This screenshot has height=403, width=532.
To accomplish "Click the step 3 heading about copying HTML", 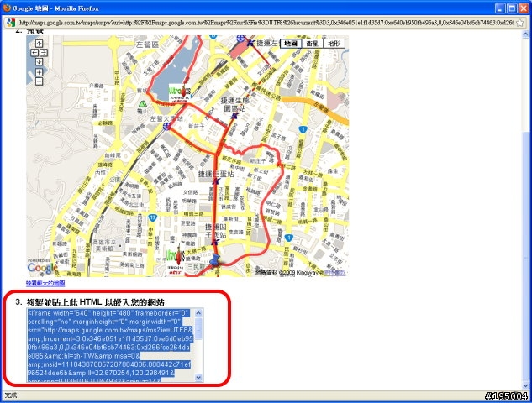I will click(x=96, y=302).
